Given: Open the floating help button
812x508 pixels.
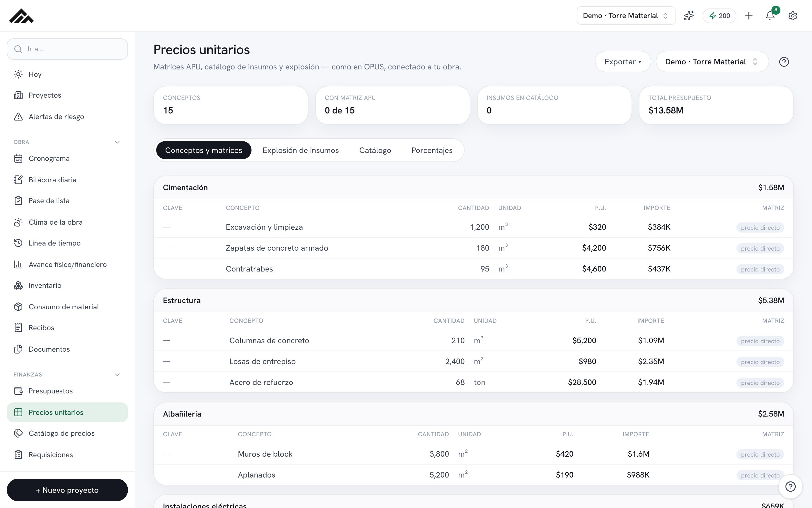Looking at the screenshot, I should [x=790, y=486].
